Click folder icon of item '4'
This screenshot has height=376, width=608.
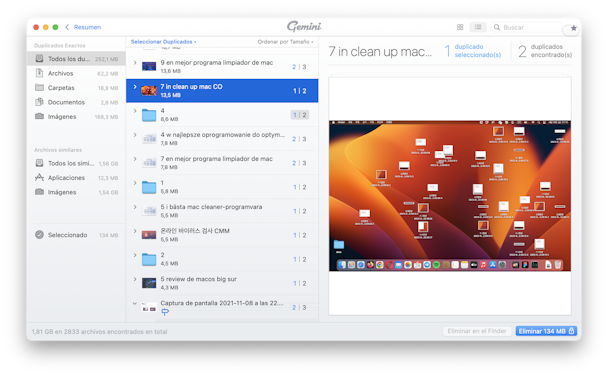pyautogui.click(x=149, y=115)
